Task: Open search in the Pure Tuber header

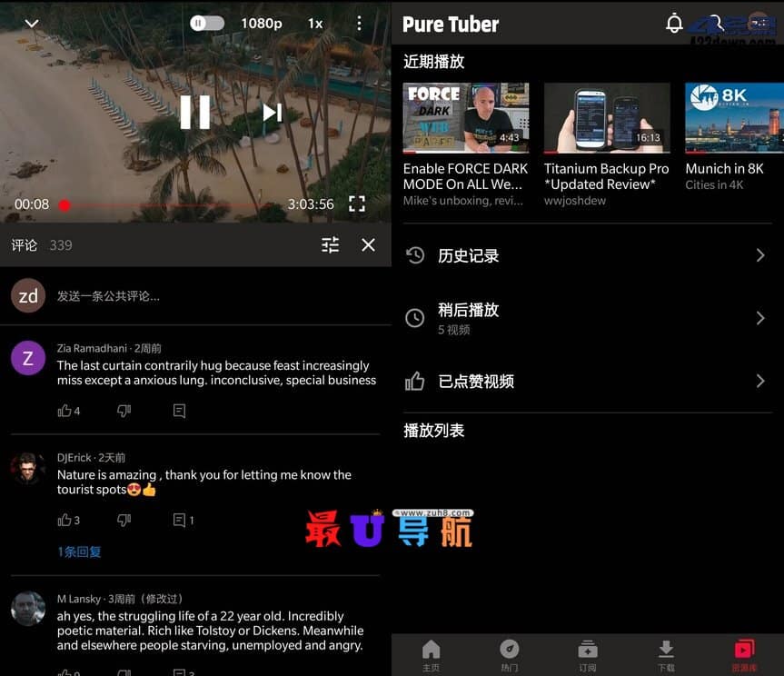Action: (x=715, y=23)
